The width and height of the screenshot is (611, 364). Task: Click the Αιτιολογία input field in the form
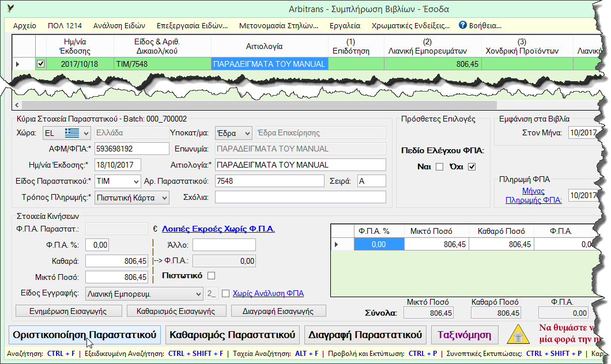point(300,165)
